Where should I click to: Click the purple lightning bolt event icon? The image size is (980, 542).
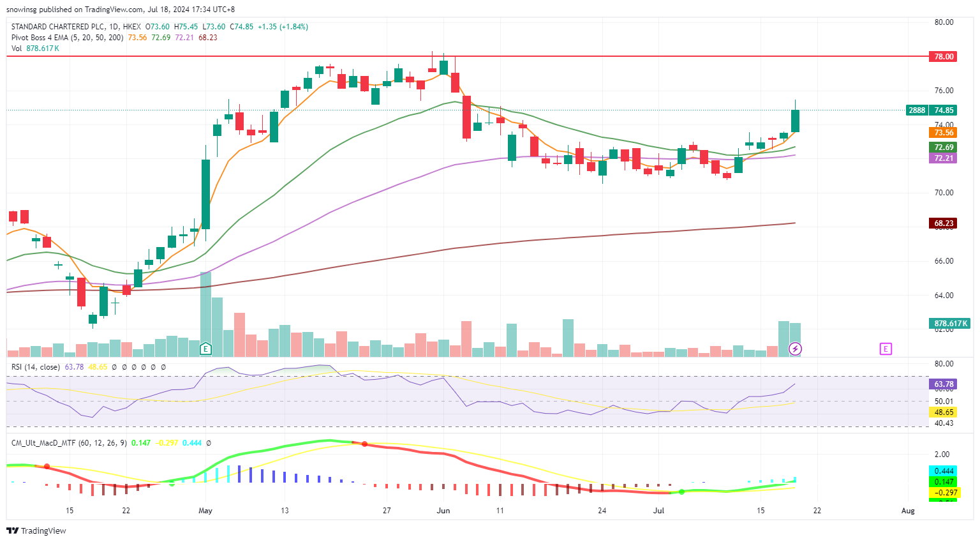[795, 349]
